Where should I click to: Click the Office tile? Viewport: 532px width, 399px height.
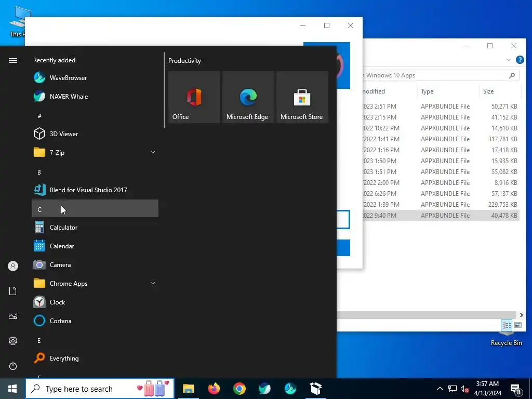coord(194,97)
